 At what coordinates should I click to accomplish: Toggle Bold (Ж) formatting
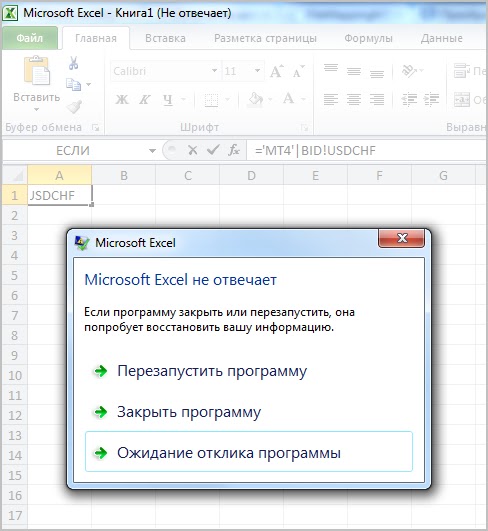(122, 100)
